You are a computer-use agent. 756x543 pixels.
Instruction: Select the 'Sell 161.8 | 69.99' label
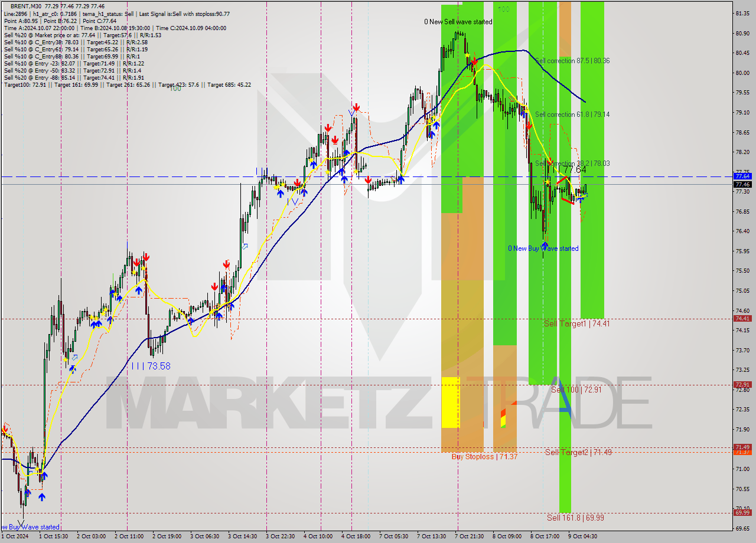coord(575,518)
